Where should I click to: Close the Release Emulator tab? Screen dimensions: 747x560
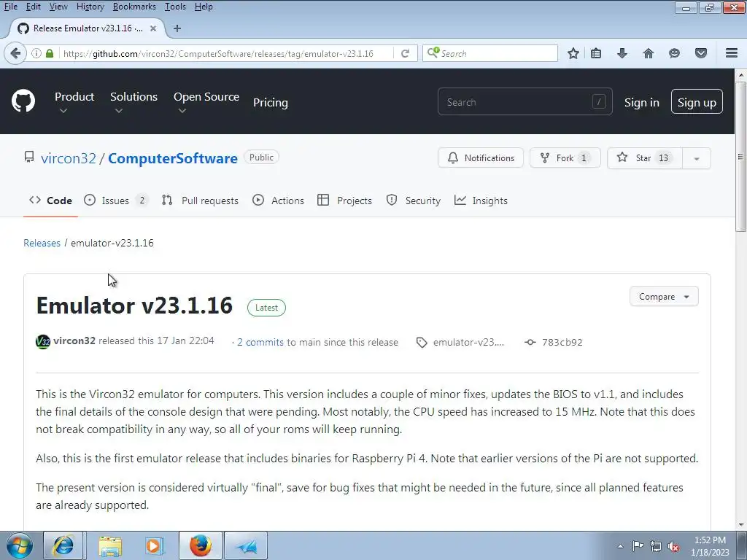click(153, 28)
